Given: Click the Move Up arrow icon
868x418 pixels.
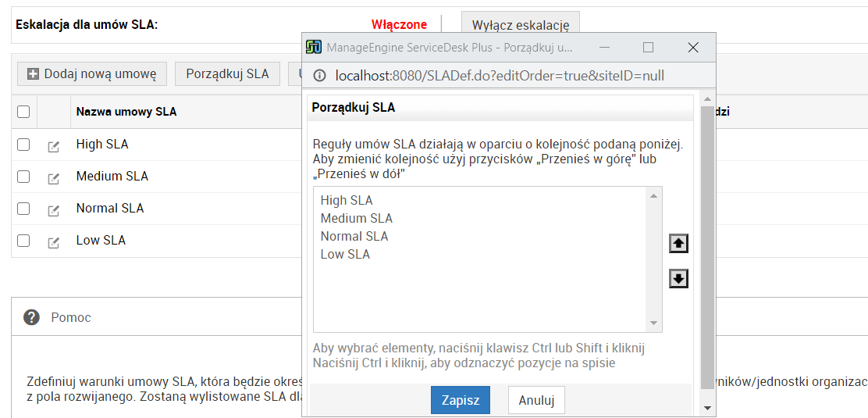Looking at the screenshot, I should [678, 244].
